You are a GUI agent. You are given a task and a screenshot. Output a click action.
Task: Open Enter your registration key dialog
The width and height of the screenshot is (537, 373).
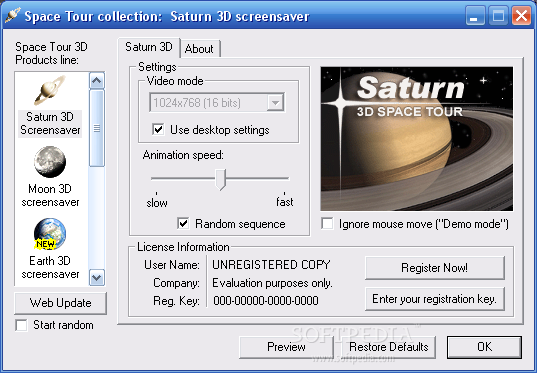point(435,299)
